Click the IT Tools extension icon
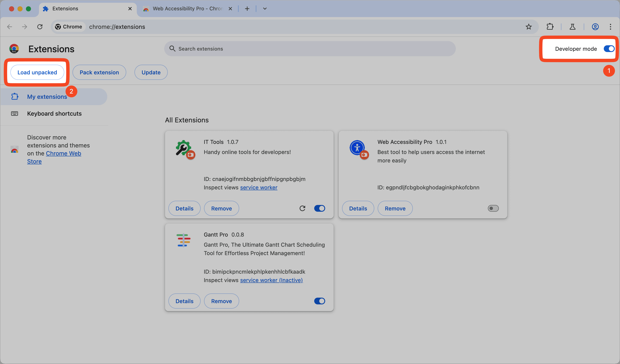The image size is (620, 364). (184, 148)
